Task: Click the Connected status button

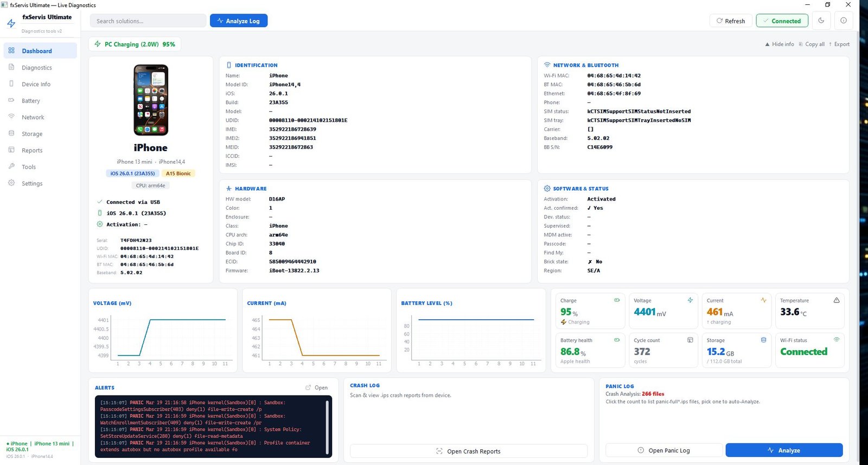Action: coord(782,21)
